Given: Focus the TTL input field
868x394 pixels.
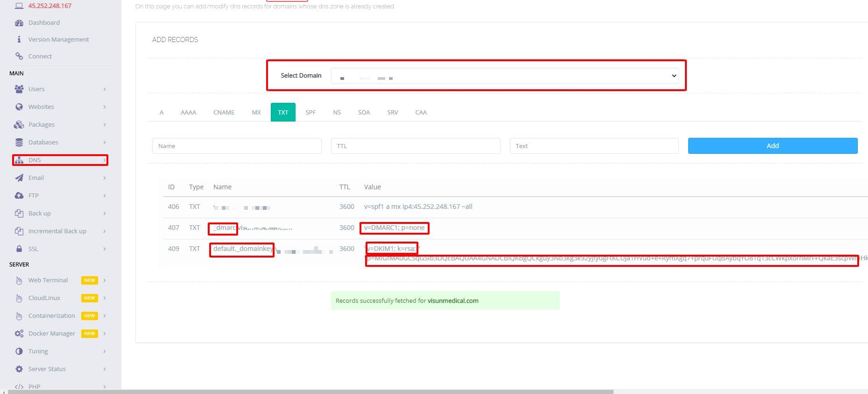Looking at the screenshot, I should 416,146.
